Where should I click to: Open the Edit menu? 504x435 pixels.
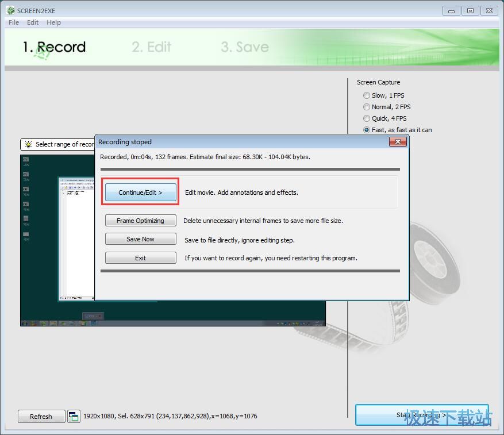(x=32, y=22)
